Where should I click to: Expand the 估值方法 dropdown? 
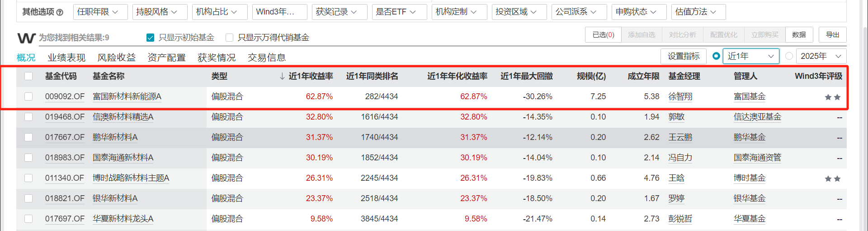(697, 12)
